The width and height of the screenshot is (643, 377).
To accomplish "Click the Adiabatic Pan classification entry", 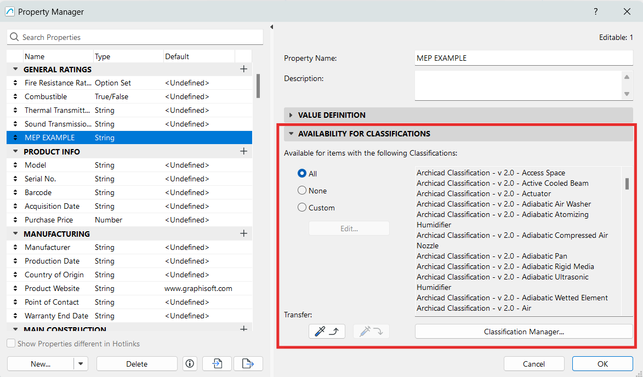I will pos(492,256).
